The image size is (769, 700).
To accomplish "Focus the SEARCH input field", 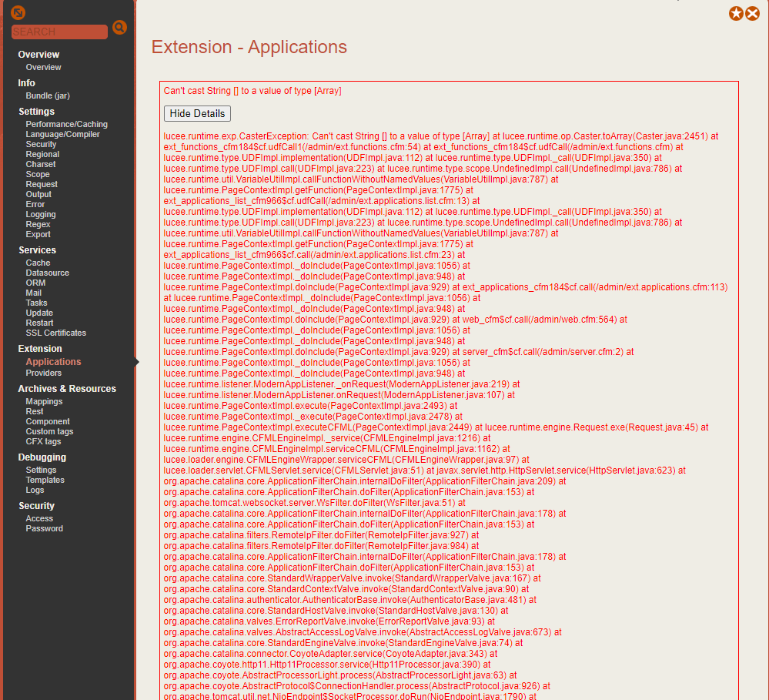I will (59, 32).
